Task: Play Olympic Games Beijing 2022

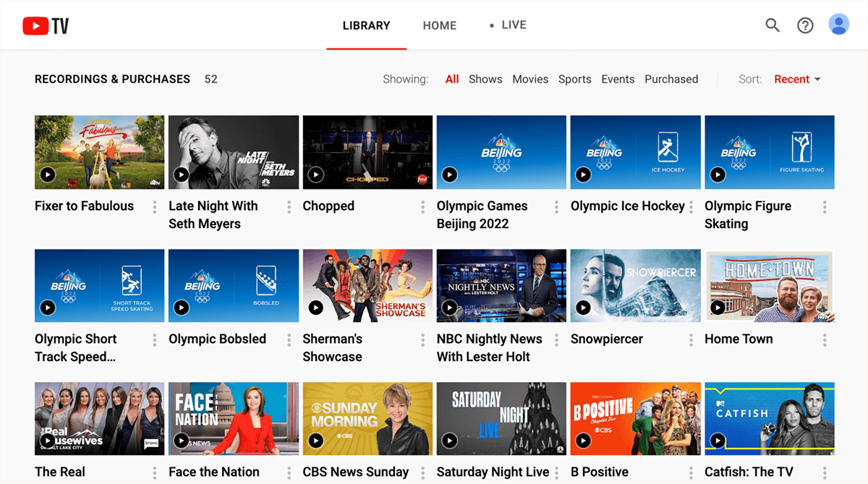Action: pos(449,174)
